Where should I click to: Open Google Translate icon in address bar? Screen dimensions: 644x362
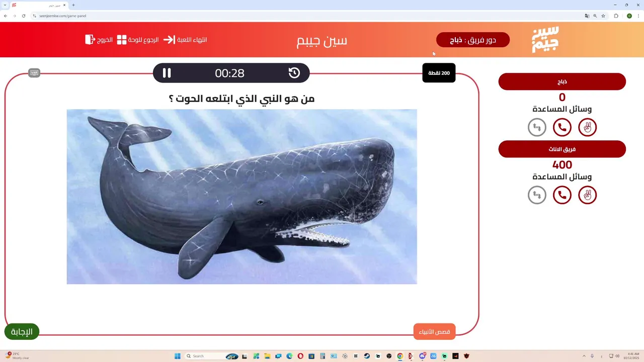click(587, 16)
